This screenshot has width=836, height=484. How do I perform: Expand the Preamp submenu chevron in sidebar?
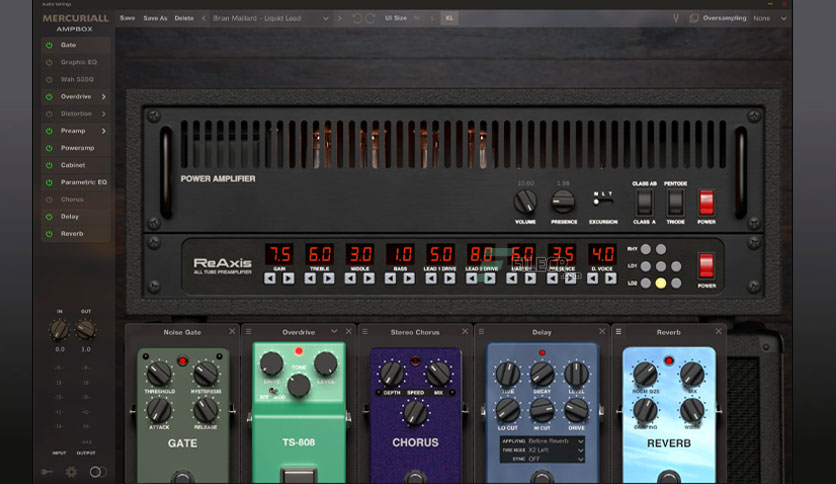coord(103,131)
